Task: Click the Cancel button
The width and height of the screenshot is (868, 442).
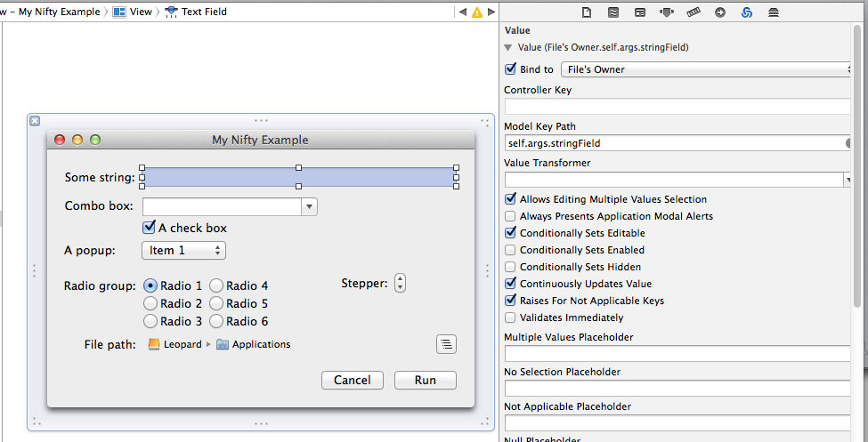Action: point(353,380)
